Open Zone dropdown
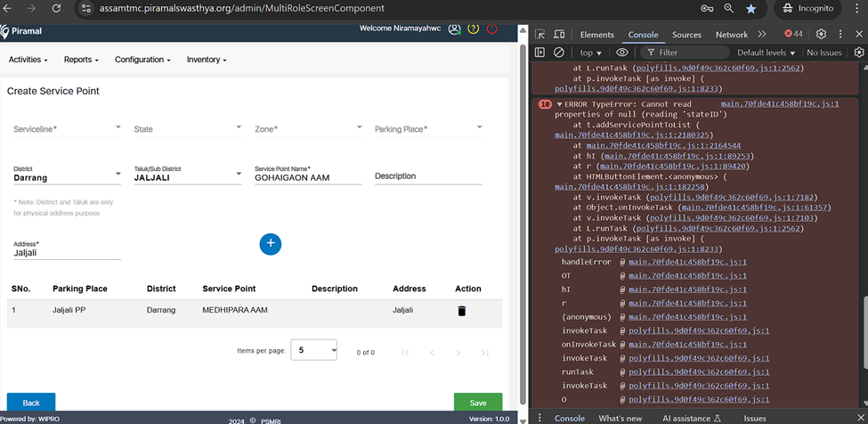This screenshot has height=424, width=868. tap(308, 129)
